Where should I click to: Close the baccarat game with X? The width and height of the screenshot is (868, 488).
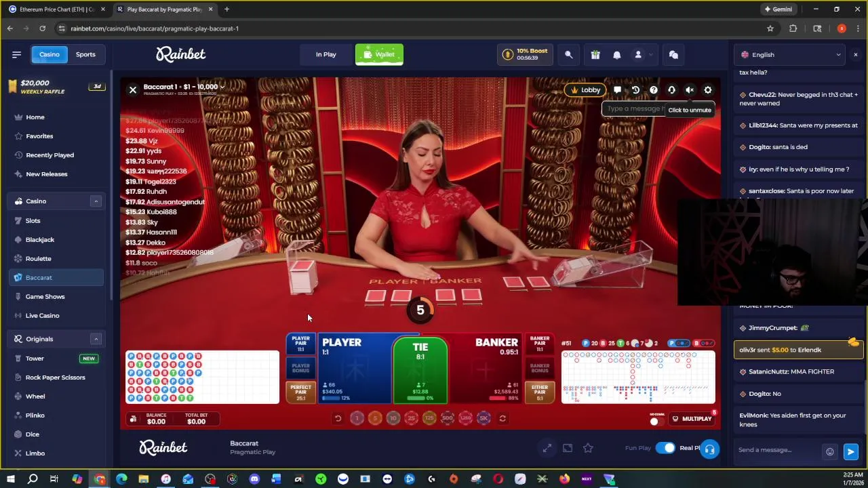click(x=133, y=89)
